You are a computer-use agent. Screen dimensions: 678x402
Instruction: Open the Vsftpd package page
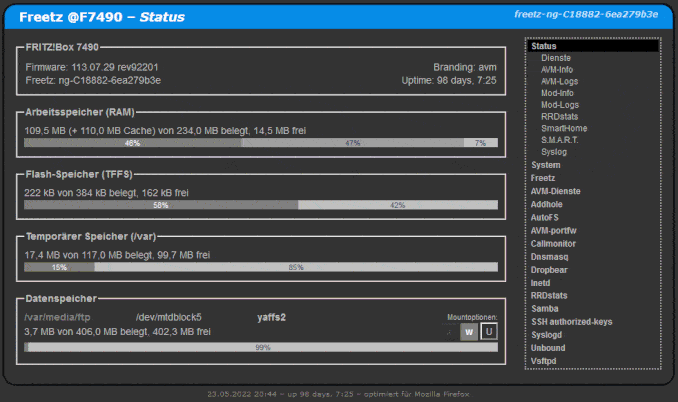point(544,361)
